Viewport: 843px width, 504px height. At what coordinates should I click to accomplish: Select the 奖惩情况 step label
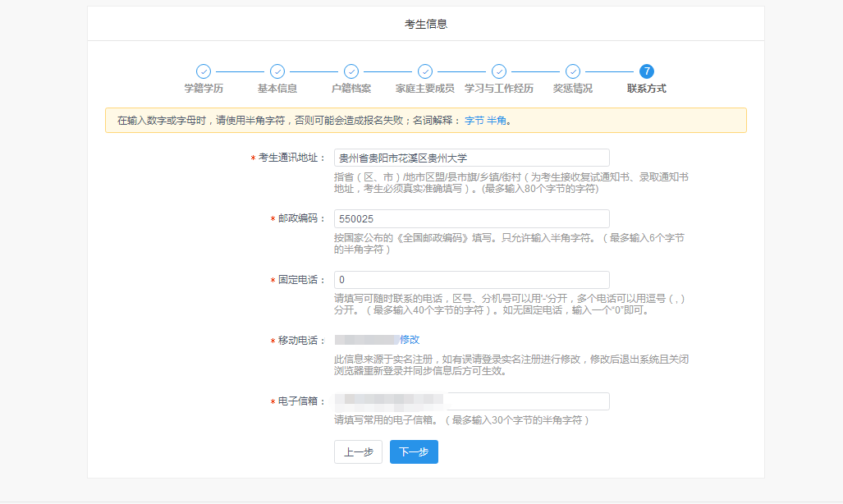573,89
